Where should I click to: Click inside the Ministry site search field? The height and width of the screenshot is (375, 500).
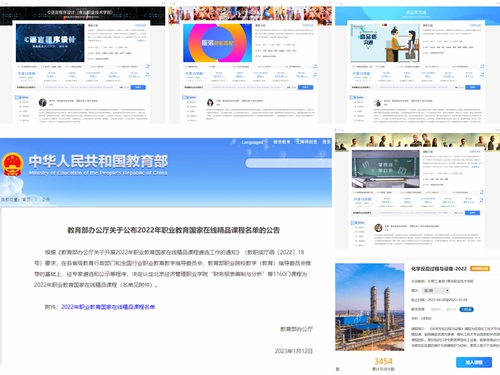click(289, 163)
